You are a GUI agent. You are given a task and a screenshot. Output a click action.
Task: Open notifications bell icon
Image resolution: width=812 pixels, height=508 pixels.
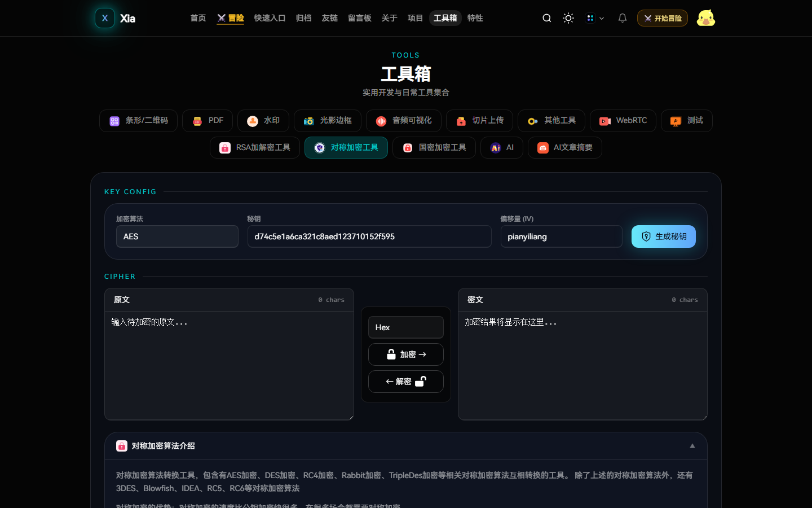point(623,18)
